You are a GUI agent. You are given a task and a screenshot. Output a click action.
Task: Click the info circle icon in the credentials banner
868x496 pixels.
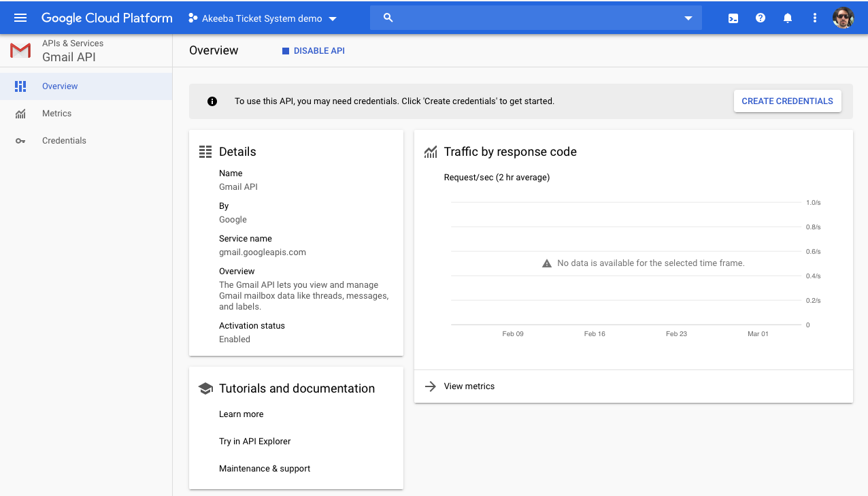coord(212,101)
